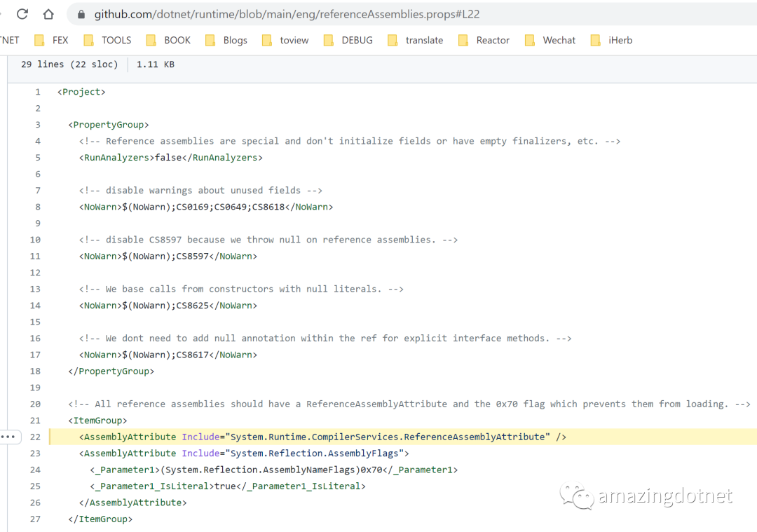Open the FEX bookmarks folder
757x532 pixels.
52,40
